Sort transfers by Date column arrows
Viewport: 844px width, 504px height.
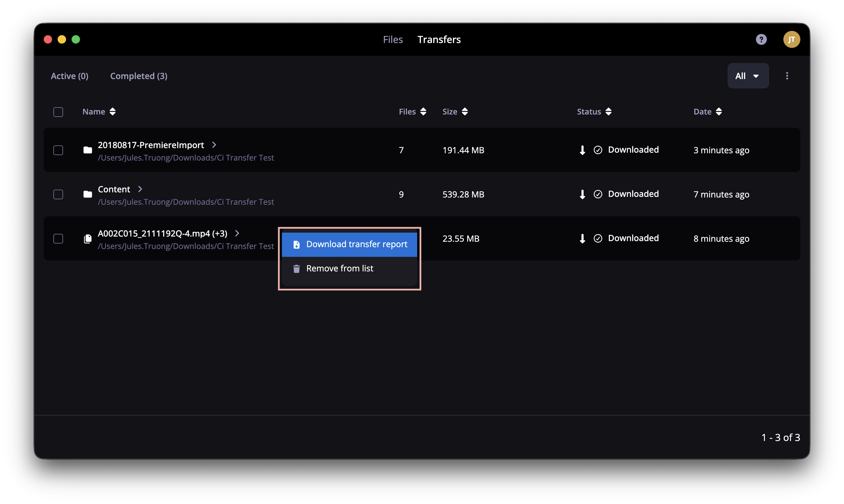tap(718, 112)
